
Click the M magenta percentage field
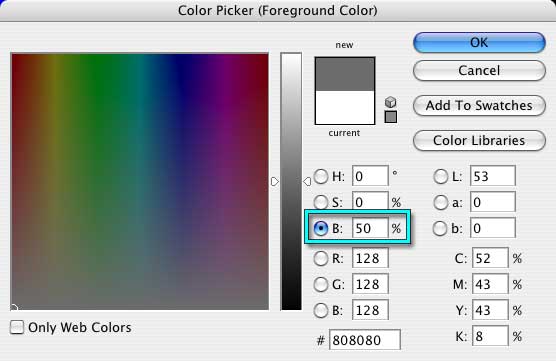click(490, 284)
